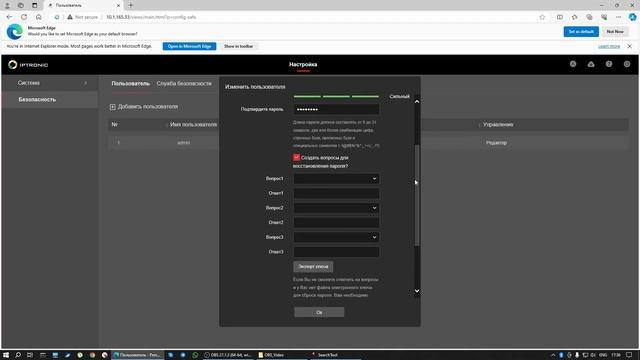Click the microphone icon in system tray

[577, 355]
